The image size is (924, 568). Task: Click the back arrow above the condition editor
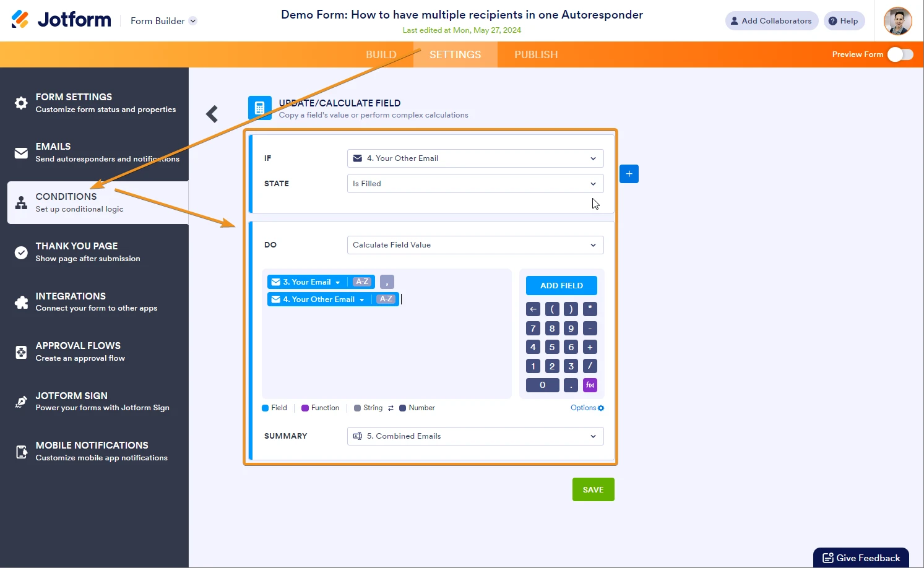click(212, 113)
